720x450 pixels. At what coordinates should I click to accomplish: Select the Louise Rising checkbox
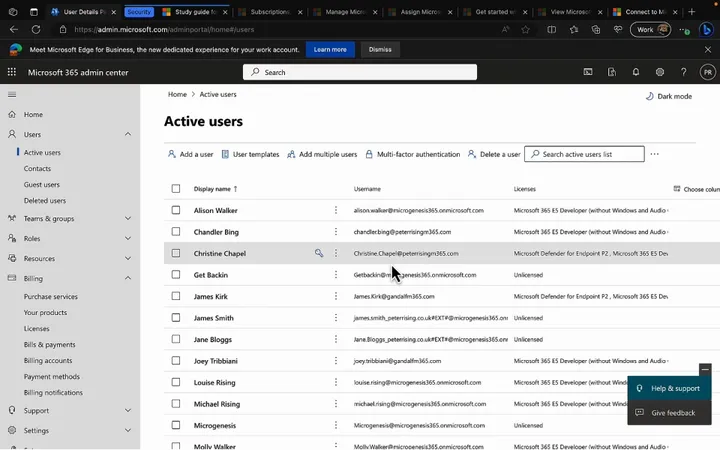[176, 382]
